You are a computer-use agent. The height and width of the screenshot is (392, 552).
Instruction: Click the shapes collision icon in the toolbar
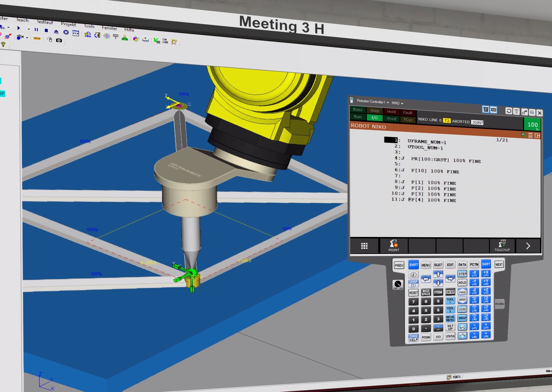136,39
